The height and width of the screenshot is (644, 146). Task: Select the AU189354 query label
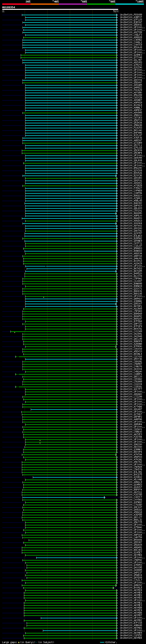[8, 8]
